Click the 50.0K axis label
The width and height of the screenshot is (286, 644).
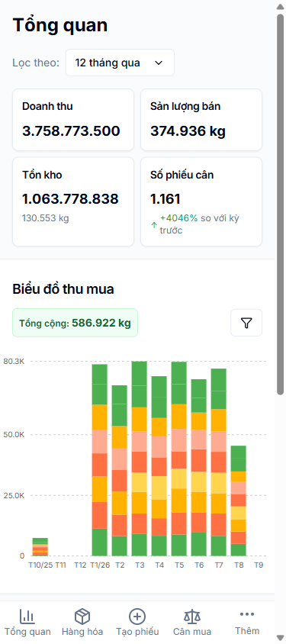point(14,434)
